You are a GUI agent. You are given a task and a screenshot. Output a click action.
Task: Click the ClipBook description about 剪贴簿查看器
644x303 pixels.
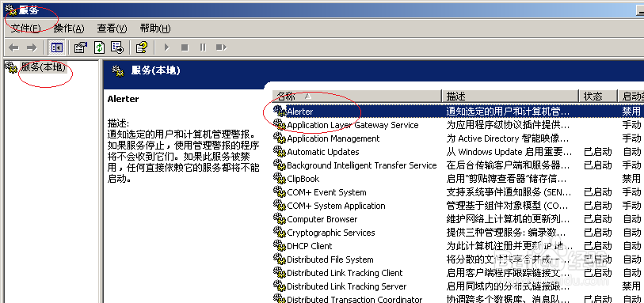point(507,178)
